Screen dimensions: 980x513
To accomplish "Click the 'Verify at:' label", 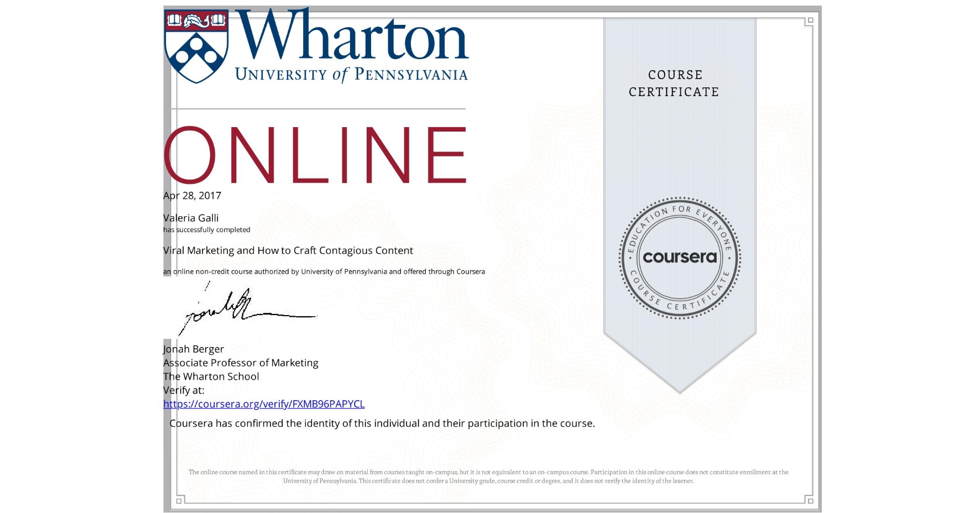I will click(x=184, y=390).
